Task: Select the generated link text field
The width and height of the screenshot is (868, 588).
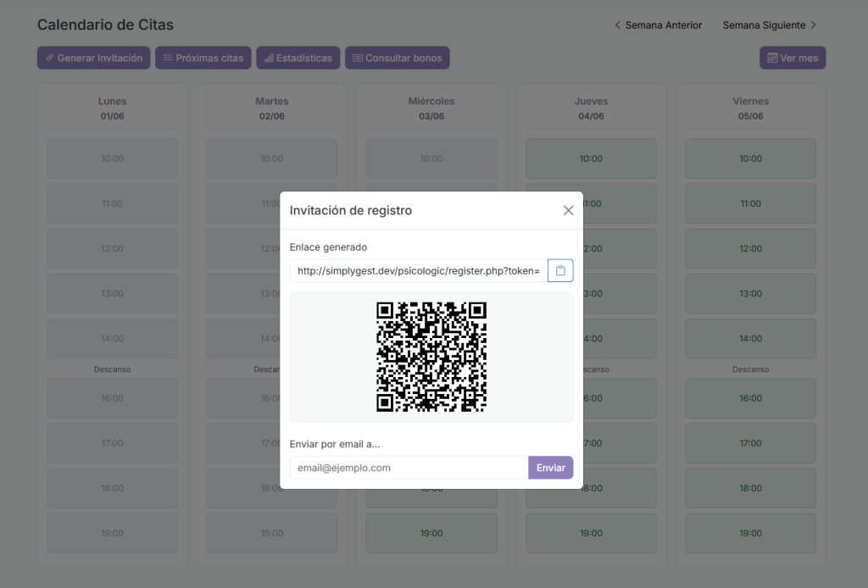Action: 419,270
